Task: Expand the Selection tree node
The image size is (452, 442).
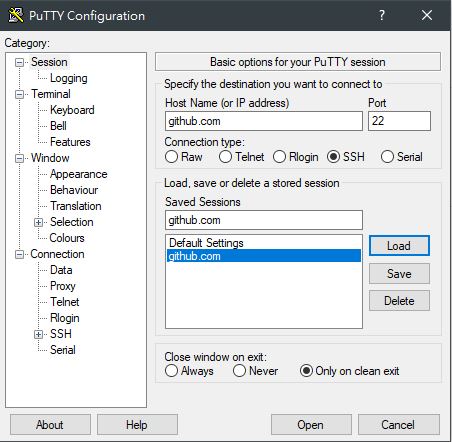Action: 39,222
